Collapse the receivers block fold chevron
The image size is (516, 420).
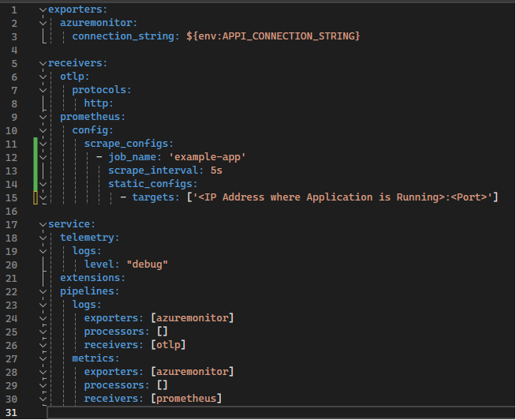[43, 64]
